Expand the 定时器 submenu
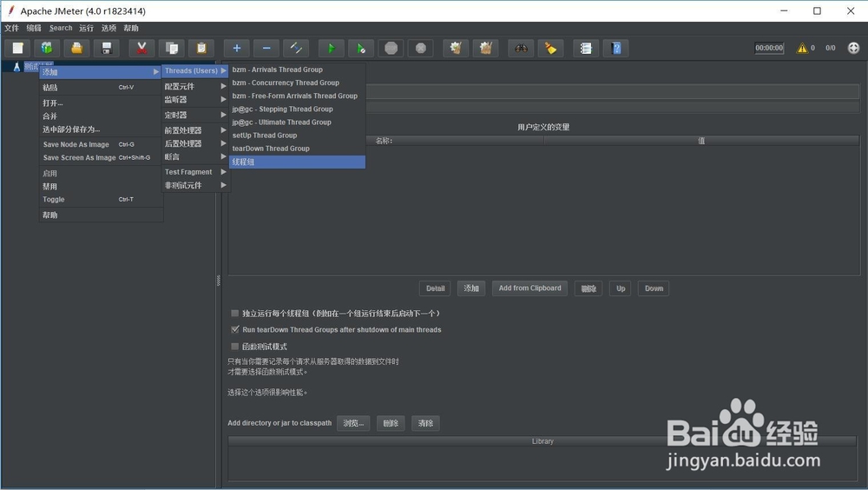 (195, 116)
